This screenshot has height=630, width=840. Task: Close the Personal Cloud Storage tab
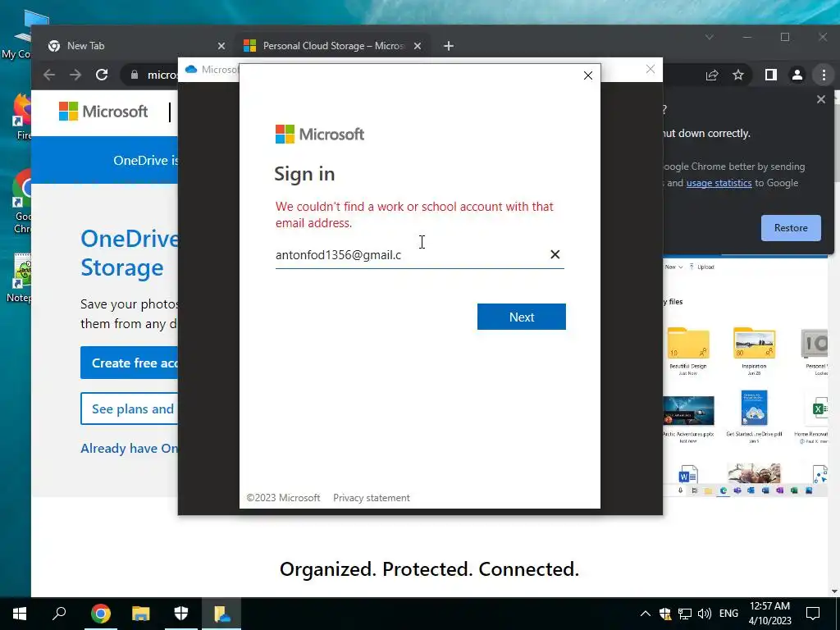click(x=418, y=46)
